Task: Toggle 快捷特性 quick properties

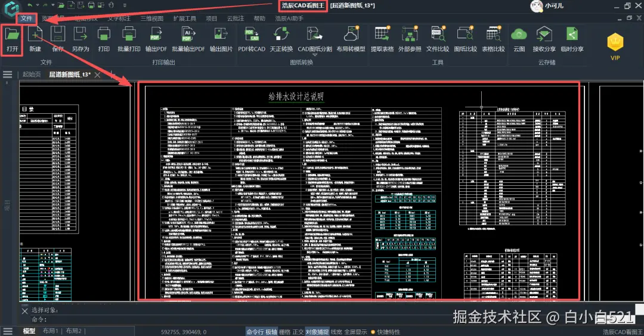Action: tap(389, 332)
